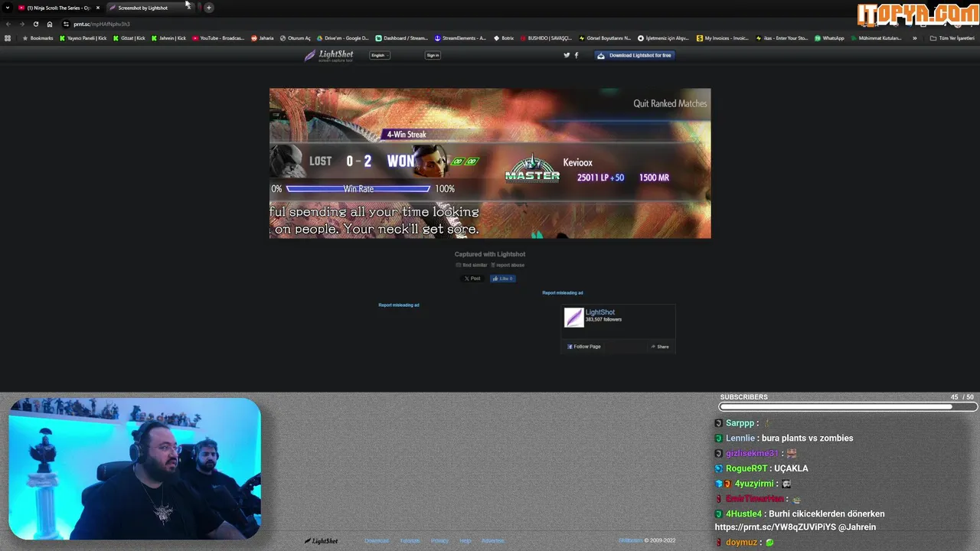
Task: Open the Oturum Aç bookmark
Action: click(295, 37)
